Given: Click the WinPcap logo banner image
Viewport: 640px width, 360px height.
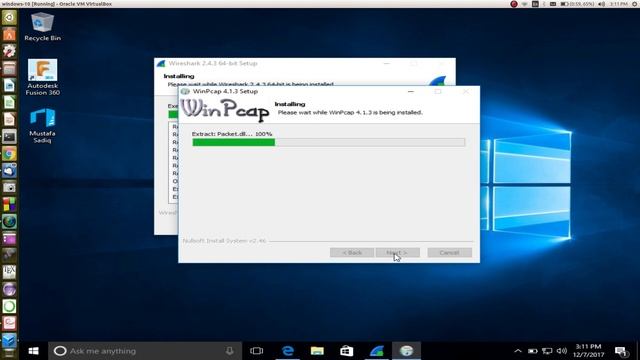Looking at the screenshot, I should click(225, 110).
